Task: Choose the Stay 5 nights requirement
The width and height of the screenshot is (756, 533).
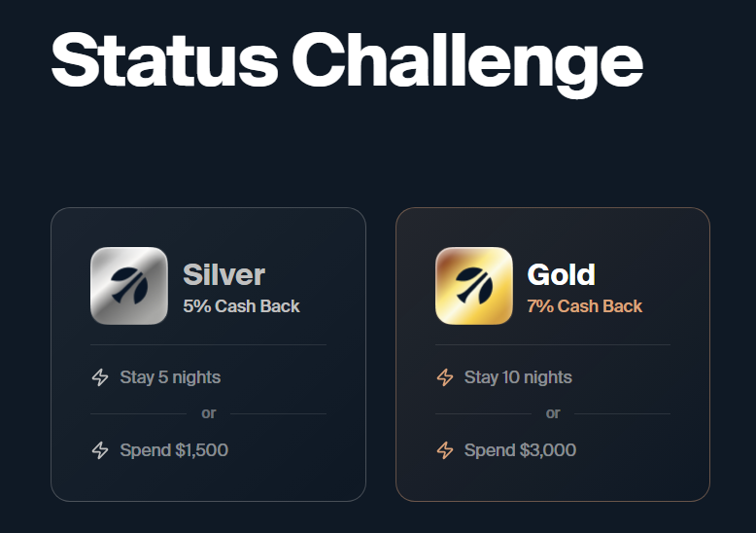Action: point(170,377)
